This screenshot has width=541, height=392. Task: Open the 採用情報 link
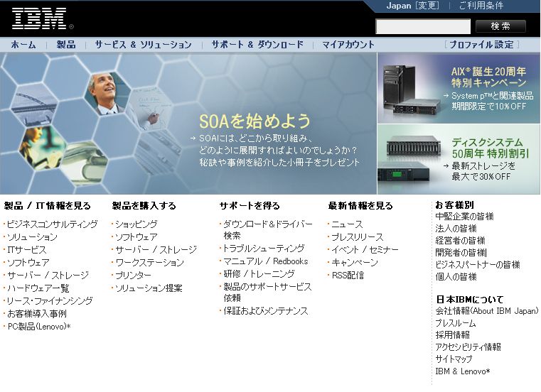(x=452, y=335)
